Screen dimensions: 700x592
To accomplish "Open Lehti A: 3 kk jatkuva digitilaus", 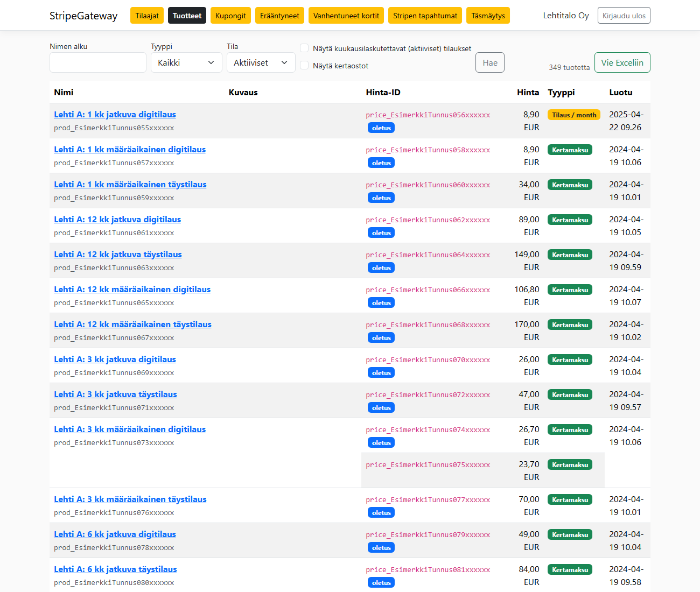I will coord(115,359).
